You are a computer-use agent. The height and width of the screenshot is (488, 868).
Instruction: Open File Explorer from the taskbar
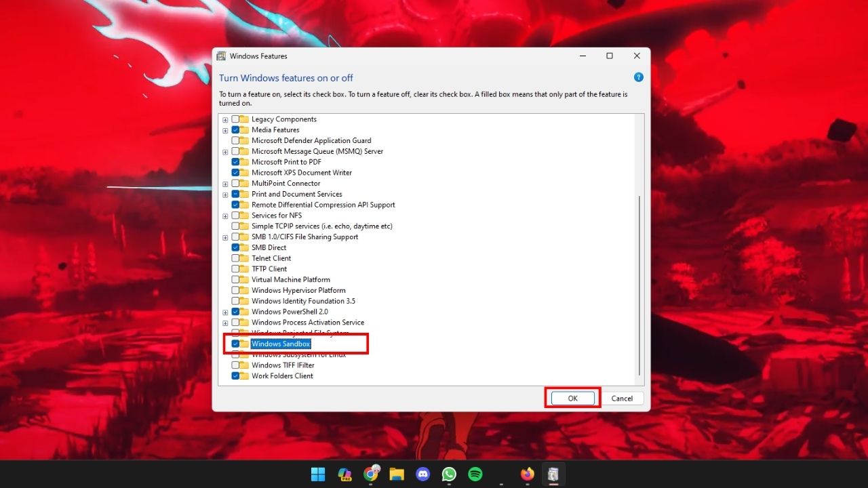click(397, 474)
